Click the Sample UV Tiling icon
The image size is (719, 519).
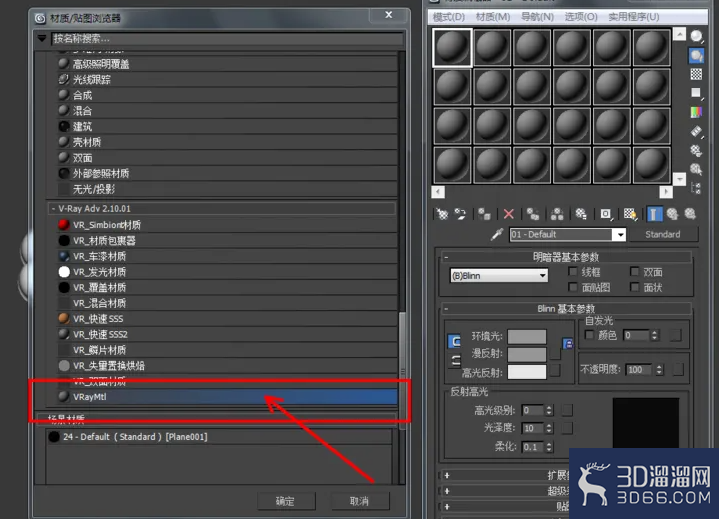pos(697,93)
